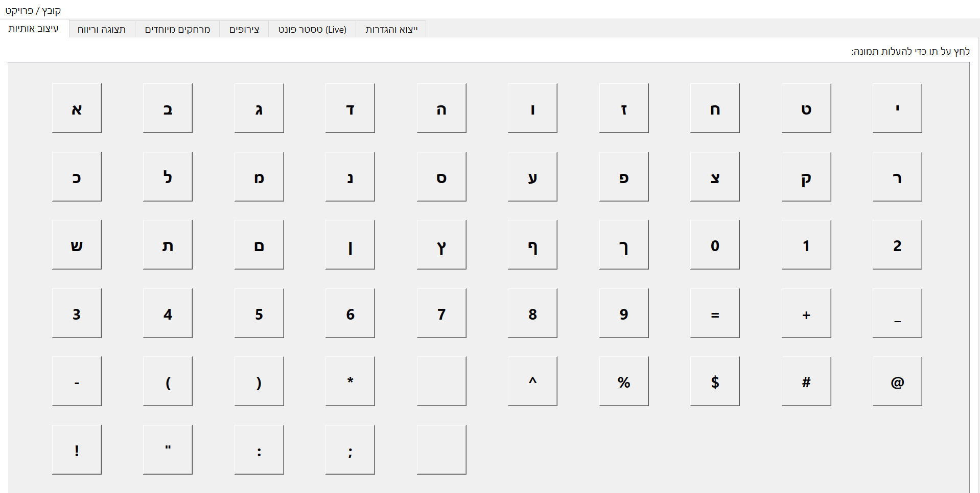The image size is (980, 493).
Task: Select the asterisk (*) symbol tile
Action: pos(350,382)
